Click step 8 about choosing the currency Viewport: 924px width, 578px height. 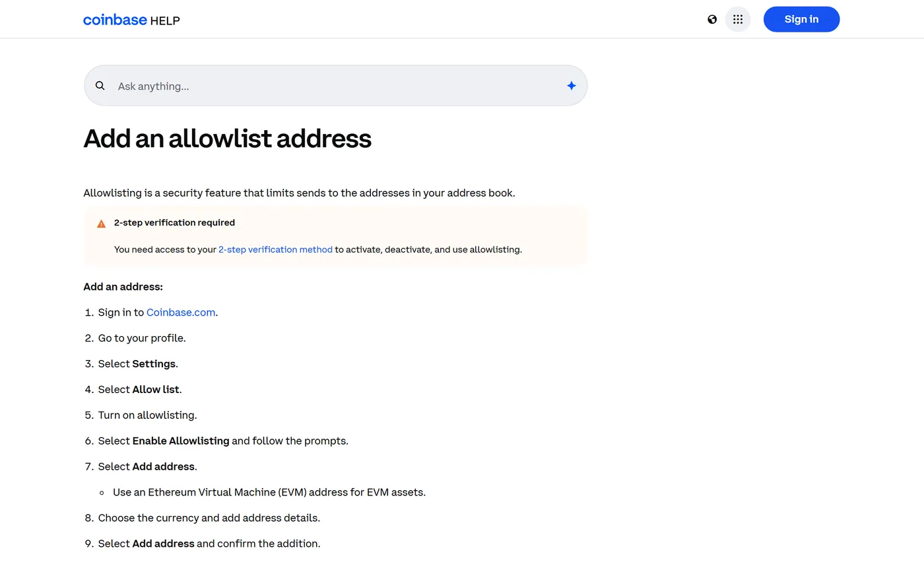209,519
